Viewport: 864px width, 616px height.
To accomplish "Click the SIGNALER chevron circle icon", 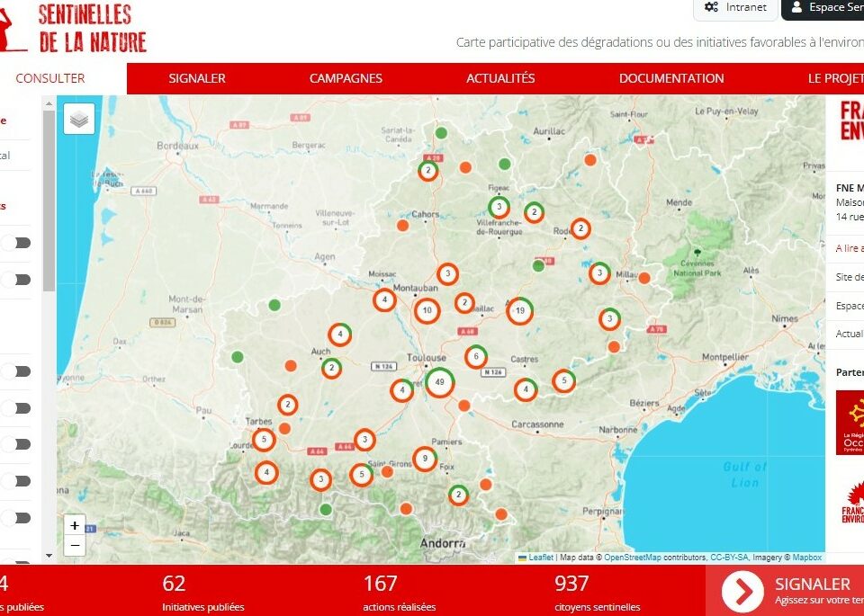I will click(742, 592).
